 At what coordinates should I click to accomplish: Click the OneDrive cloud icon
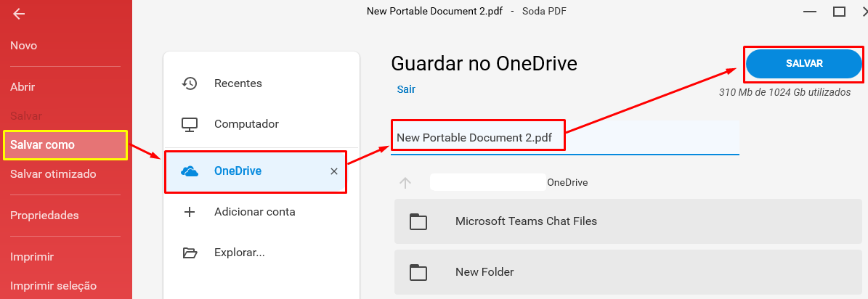tap(190, 171)
